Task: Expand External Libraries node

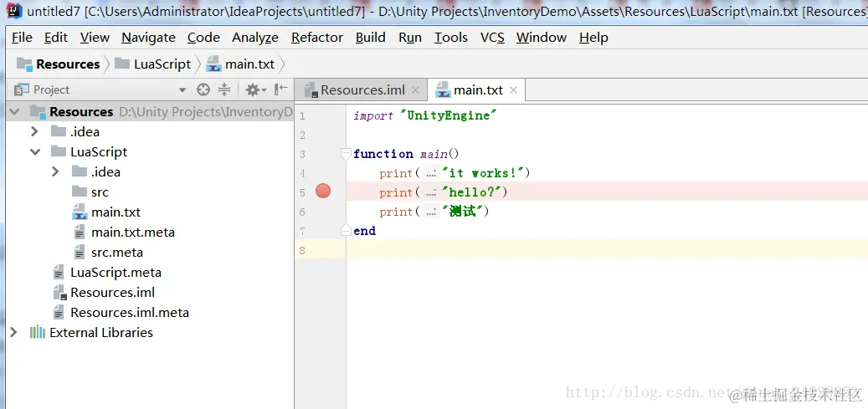Action: [x=14, y=332]
